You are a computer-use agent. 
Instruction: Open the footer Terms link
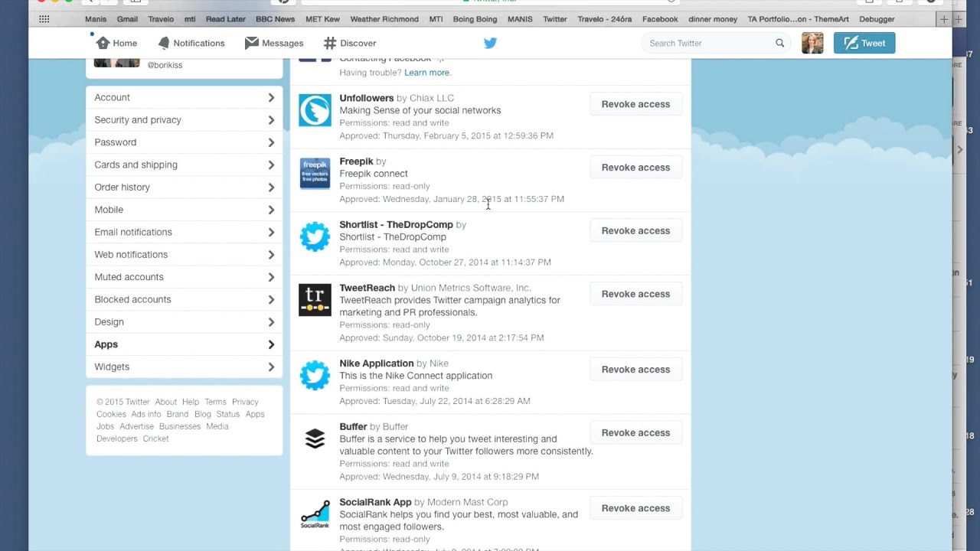coord(215,402)
